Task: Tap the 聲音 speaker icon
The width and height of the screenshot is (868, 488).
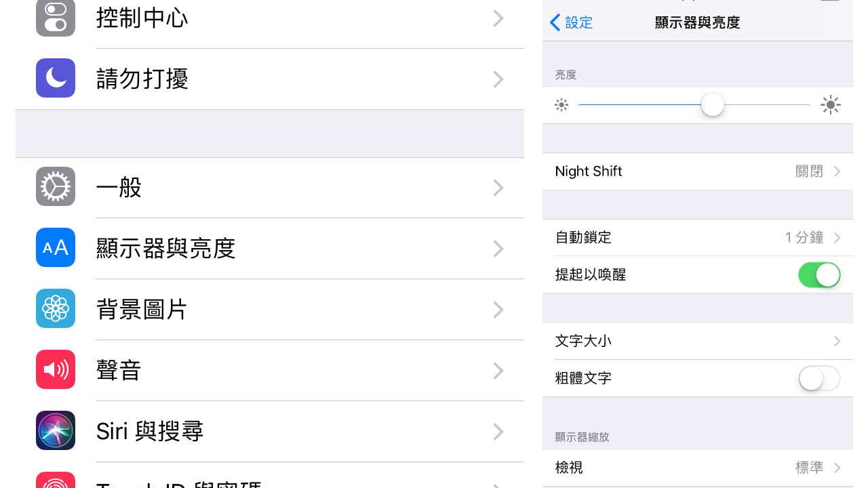Action: click(x=56, y=369)
